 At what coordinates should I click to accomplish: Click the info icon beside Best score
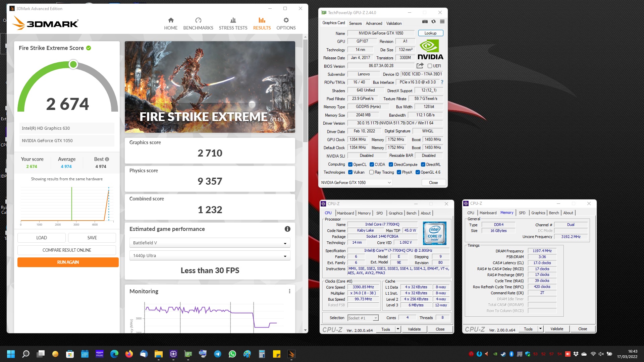click(x=107, y=159)
